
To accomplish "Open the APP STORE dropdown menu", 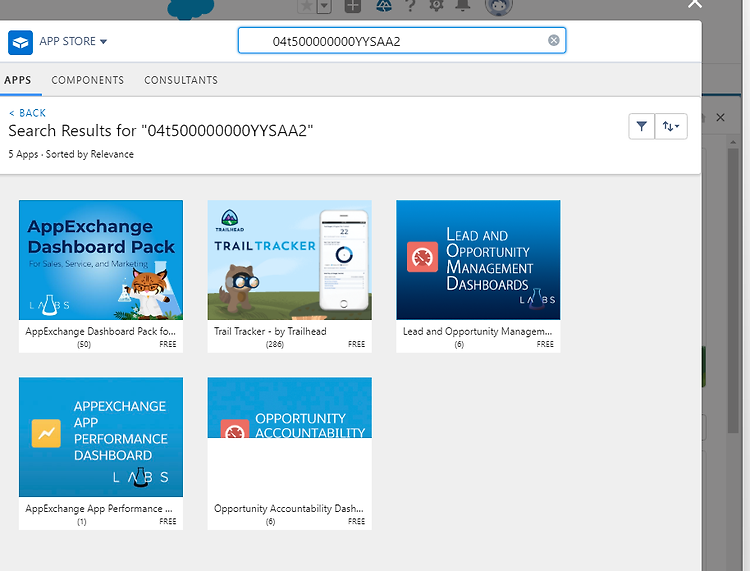I will coord(73,42).
